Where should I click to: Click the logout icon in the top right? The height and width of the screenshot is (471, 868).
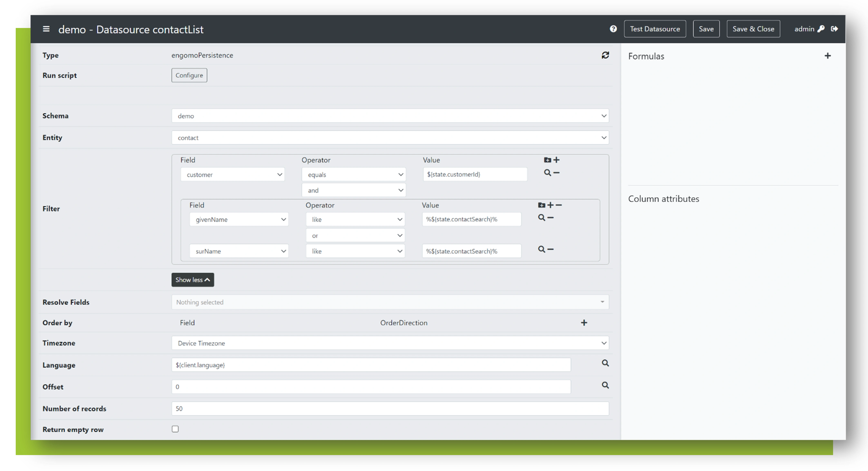pyautogui.click(x=835, y=29)
